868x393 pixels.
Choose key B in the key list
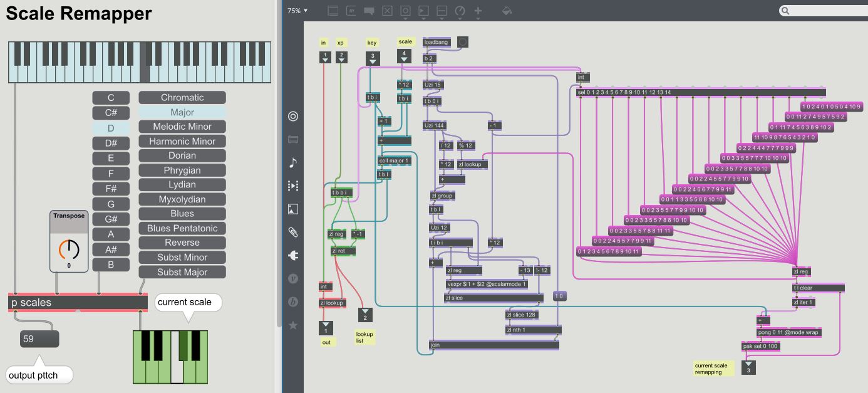pyautogui.click(x=111, y=265)
